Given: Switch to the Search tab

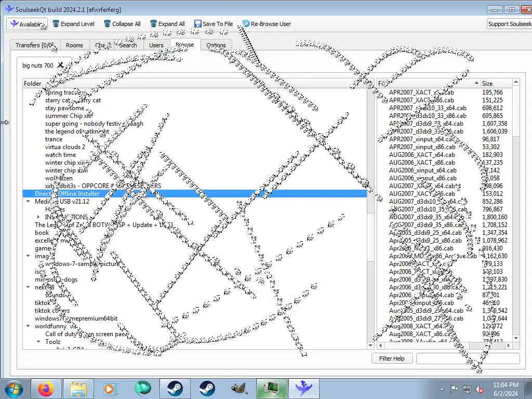Looking at the screenshot, I should coord(128,45).
